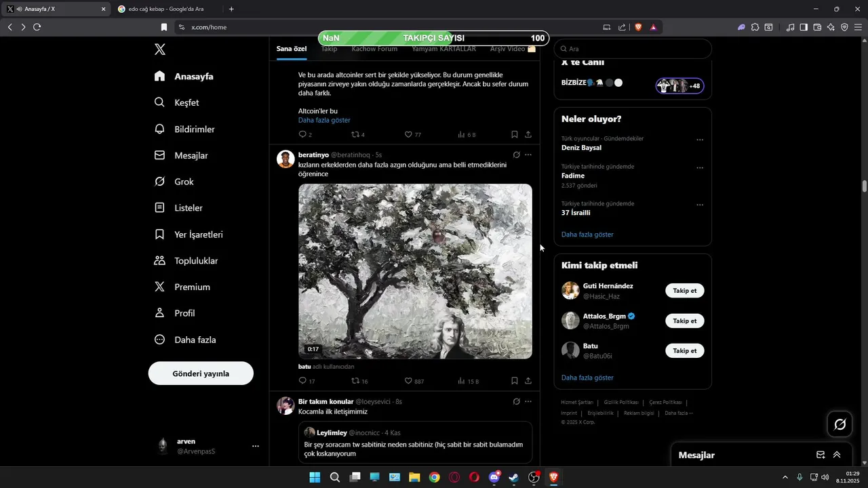Click Brave Shields icon in address bar
Image resolution: width=868 pixels, height=488 pixels.
pos(638,27)
